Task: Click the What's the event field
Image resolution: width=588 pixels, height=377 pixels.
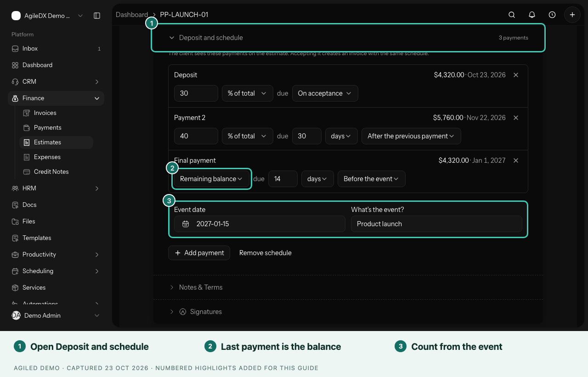Action: [x=436, y=224]
